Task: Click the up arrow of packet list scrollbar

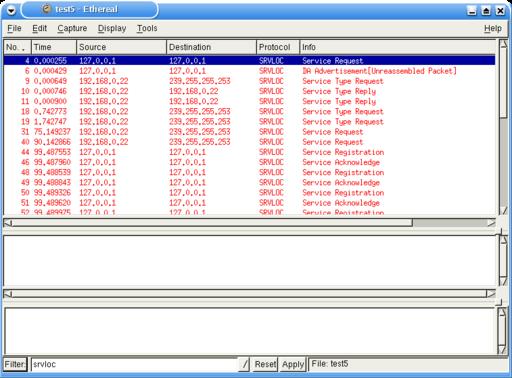Action: point(503,44)
